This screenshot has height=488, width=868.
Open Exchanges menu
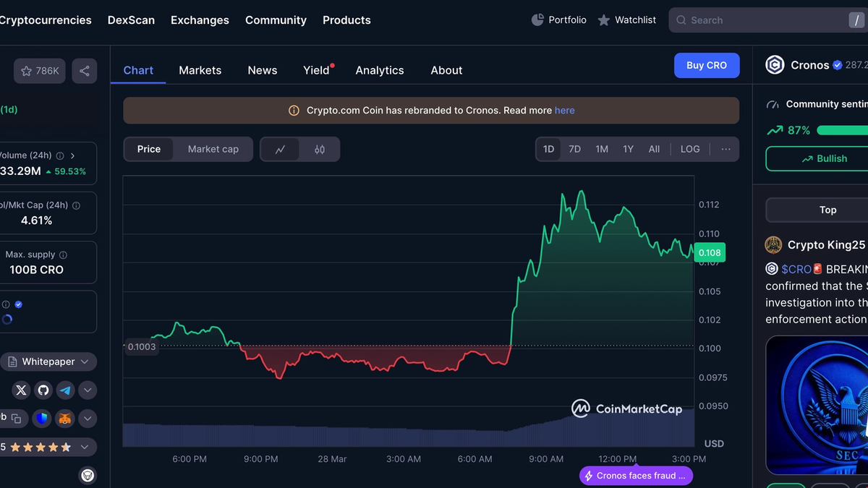(200, 20)
